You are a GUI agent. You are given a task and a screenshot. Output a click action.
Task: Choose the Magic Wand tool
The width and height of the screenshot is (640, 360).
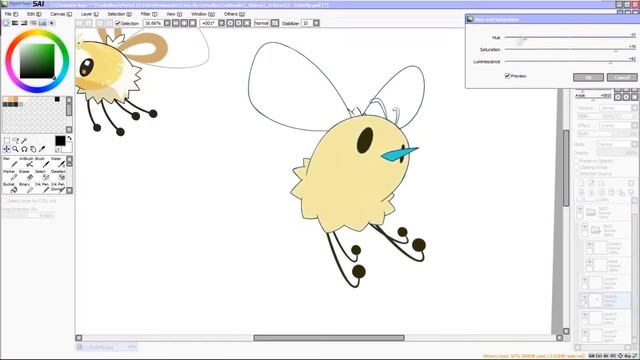coord(24,140)
